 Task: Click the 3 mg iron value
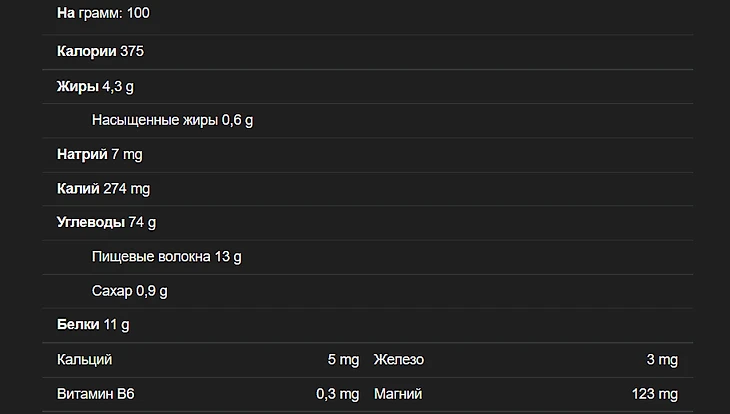(662, 360)
